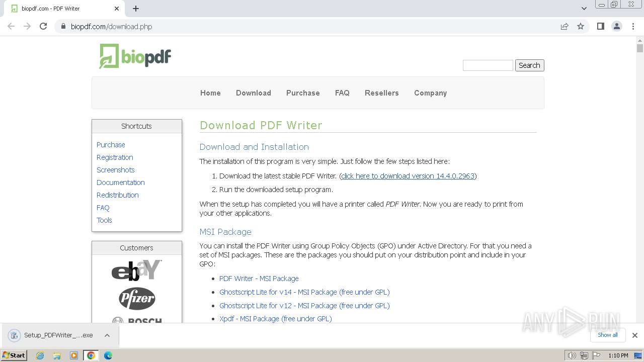Click the MSI Package heading

pos(225,232)
